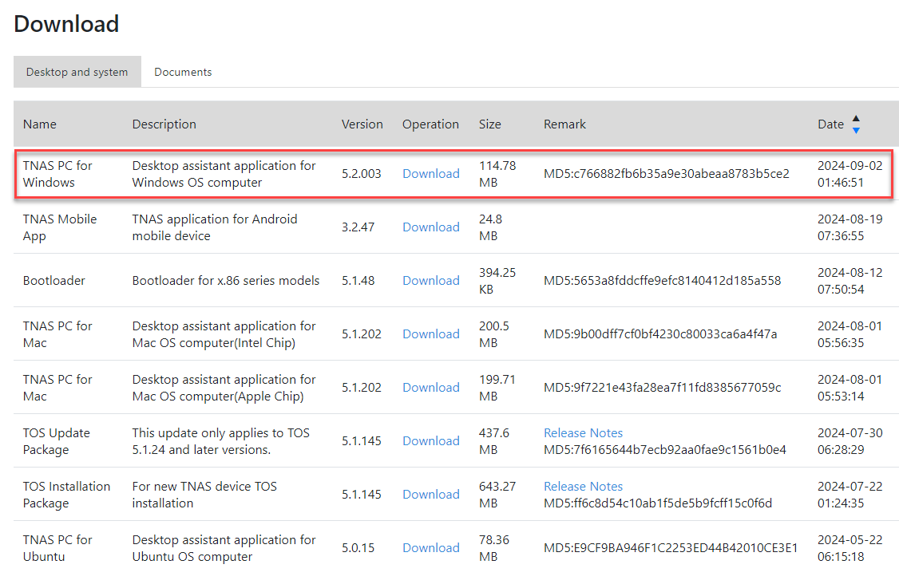Select the Bootloader name cell

54,280
